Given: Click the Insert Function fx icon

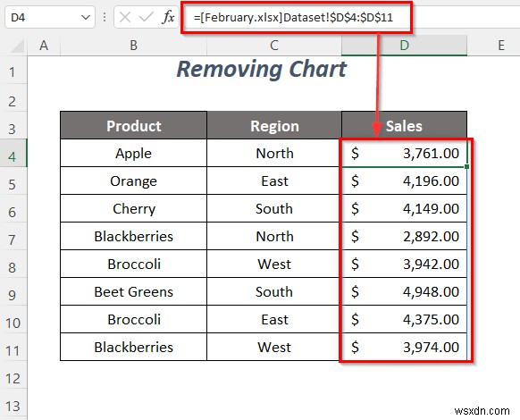Looking at the screenshot, I should click(x=168, y=17).
